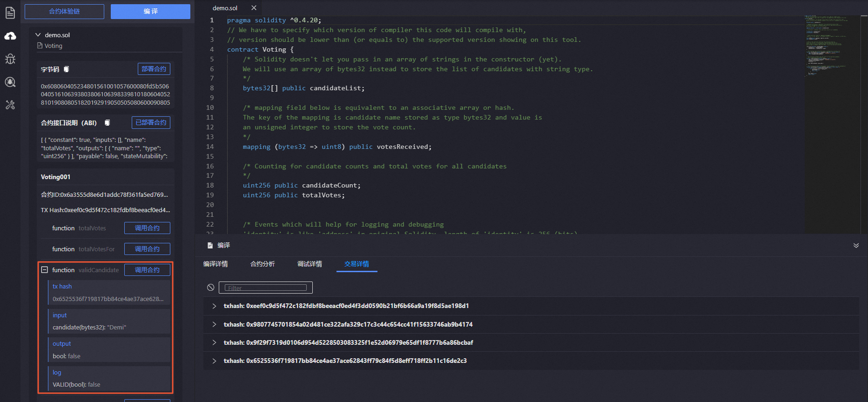Click the ABI JSON text block
868x402 pixels.
(104, 148)
